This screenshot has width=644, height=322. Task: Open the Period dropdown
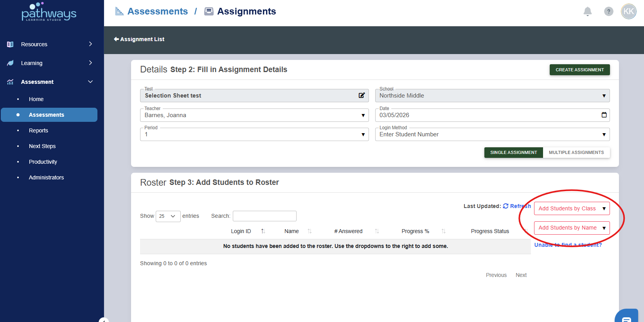click(x=254, y=134)
